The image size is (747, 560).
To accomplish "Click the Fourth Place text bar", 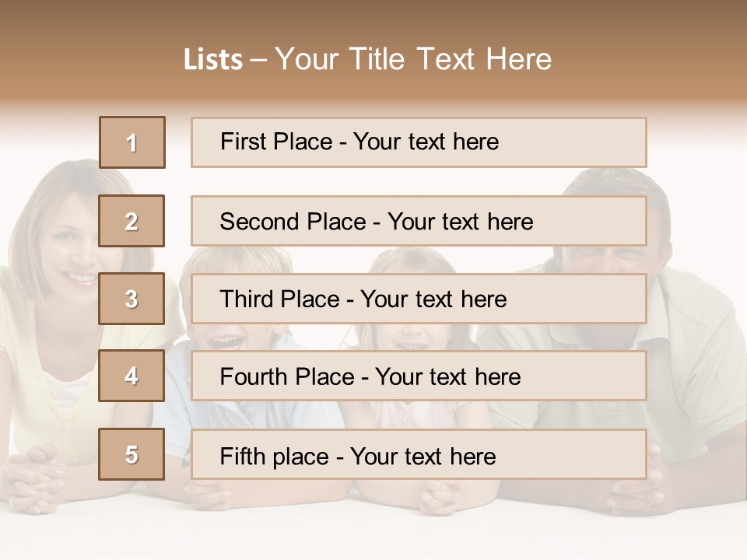I will (x=419, y=376).
